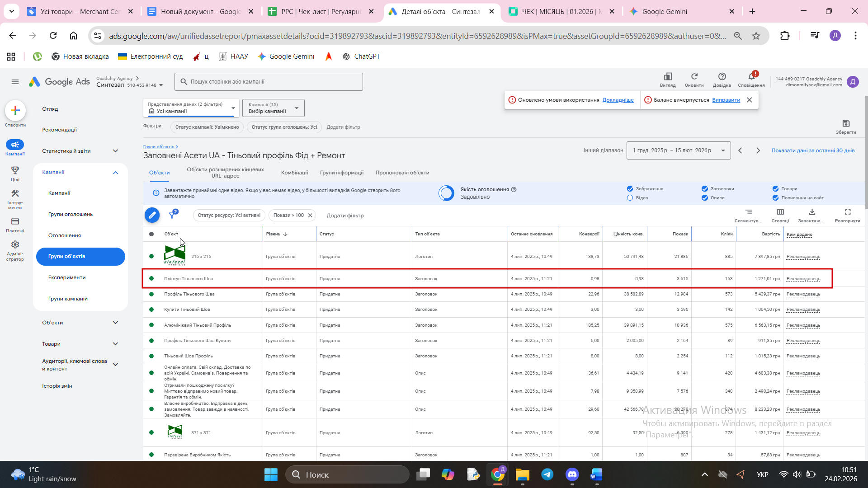Toggle the Зображення checkbox

click(x=630, y=189)
